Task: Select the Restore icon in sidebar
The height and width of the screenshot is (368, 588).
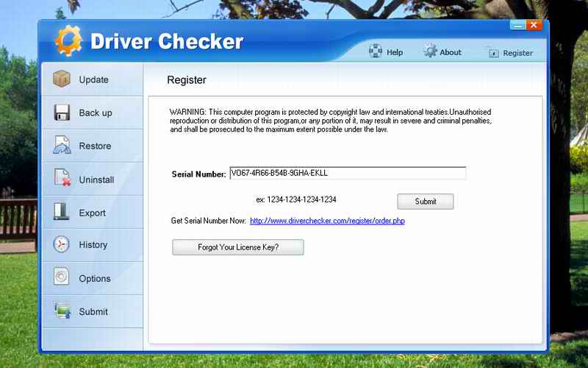Action: (x=62, y=146)
